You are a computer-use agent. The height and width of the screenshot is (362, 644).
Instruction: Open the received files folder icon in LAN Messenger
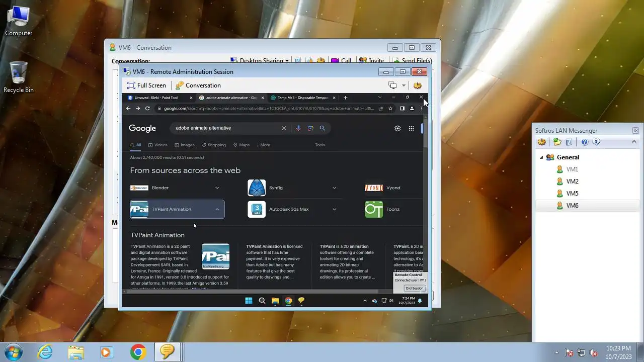coord(557,142)
